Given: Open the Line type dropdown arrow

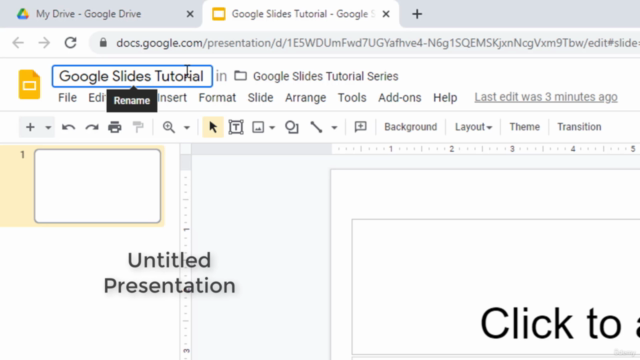Looking at the screenshot, I should (334, 127).
